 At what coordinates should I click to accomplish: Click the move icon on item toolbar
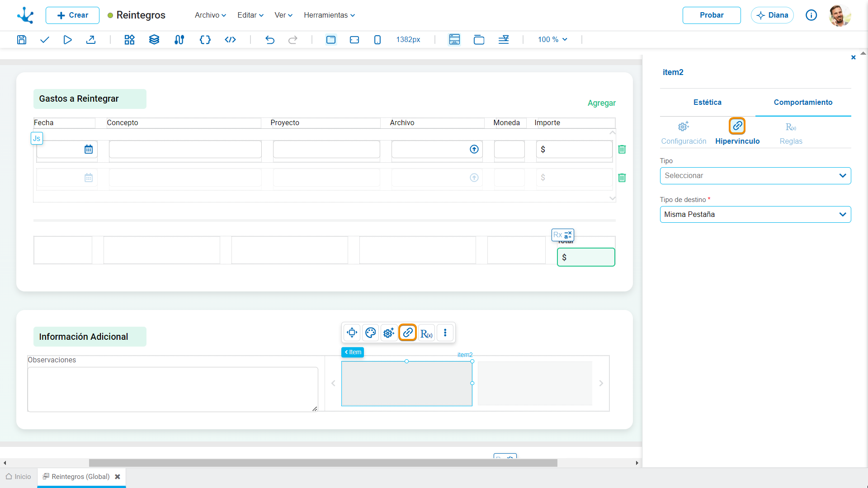point(352,333)
